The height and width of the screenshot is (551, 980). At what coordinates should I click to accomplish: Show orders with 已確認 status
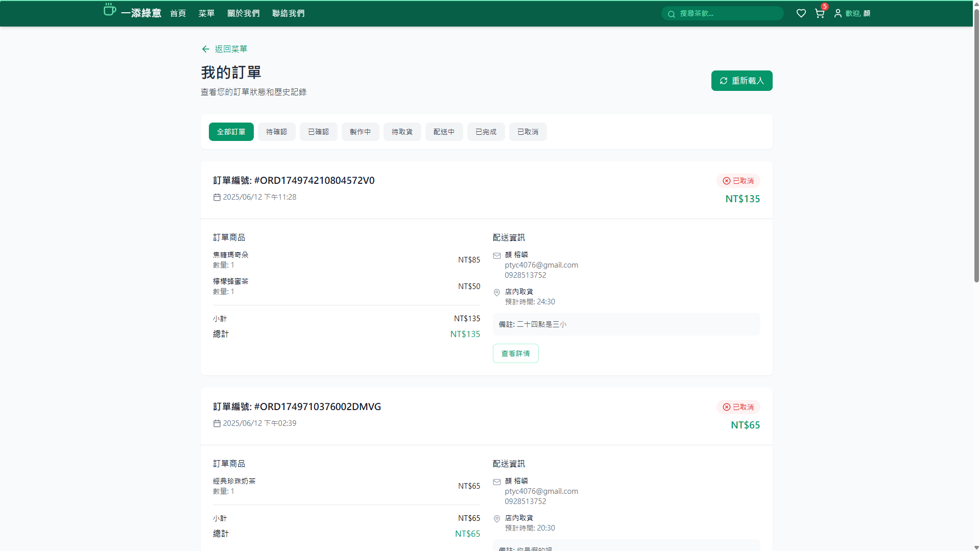[318, 132]
